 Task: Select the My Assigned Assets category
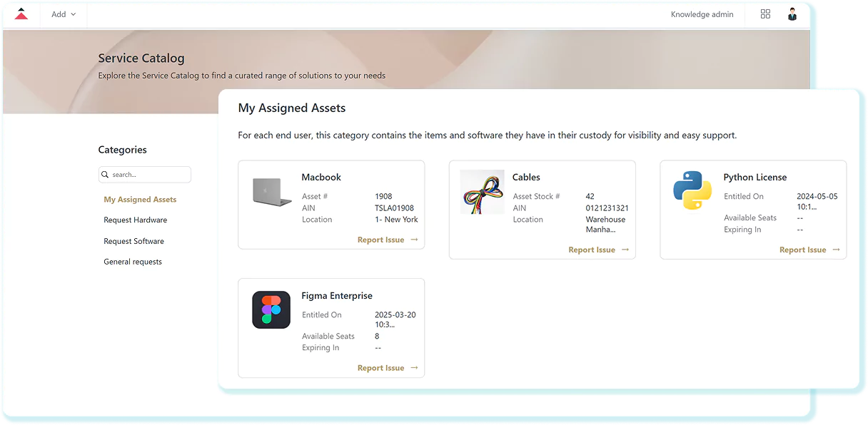(140, 200)
